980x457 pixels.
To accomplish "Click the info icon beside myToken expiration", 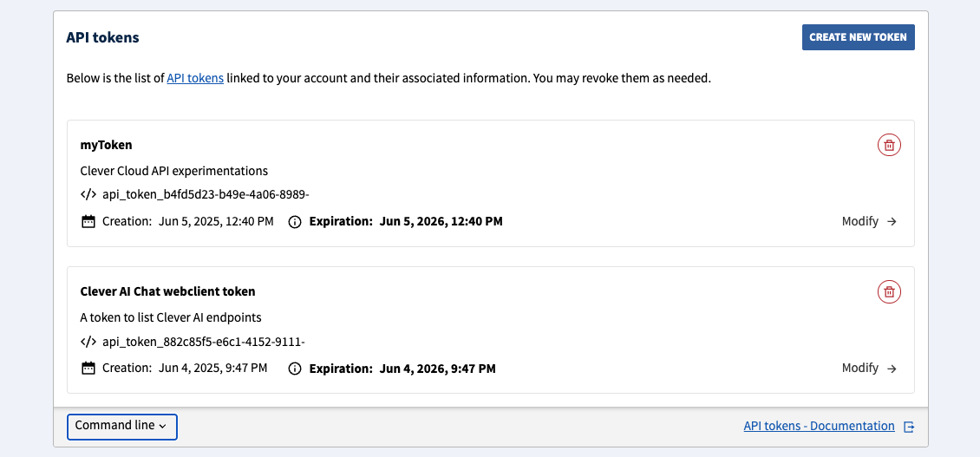I will tap(294, 222).
